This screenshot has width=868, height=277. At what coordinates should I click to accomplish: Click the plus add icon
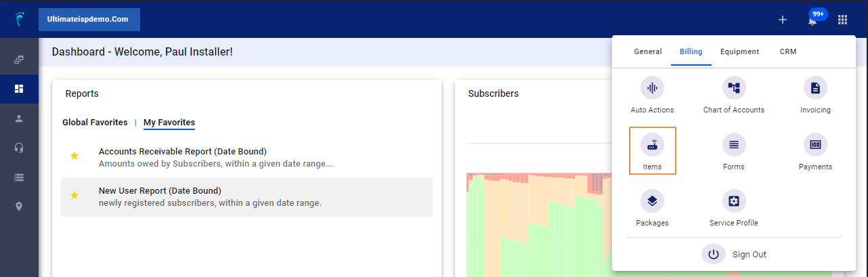[783, 20]
